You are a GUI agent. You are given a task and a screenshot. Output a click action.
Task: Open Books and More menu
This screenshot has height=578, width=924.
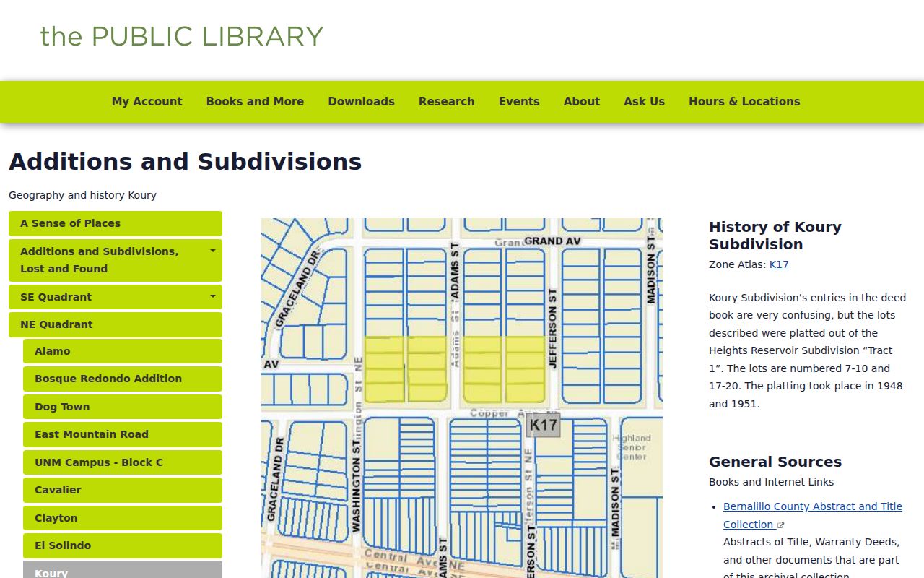(x=255, y=102)
